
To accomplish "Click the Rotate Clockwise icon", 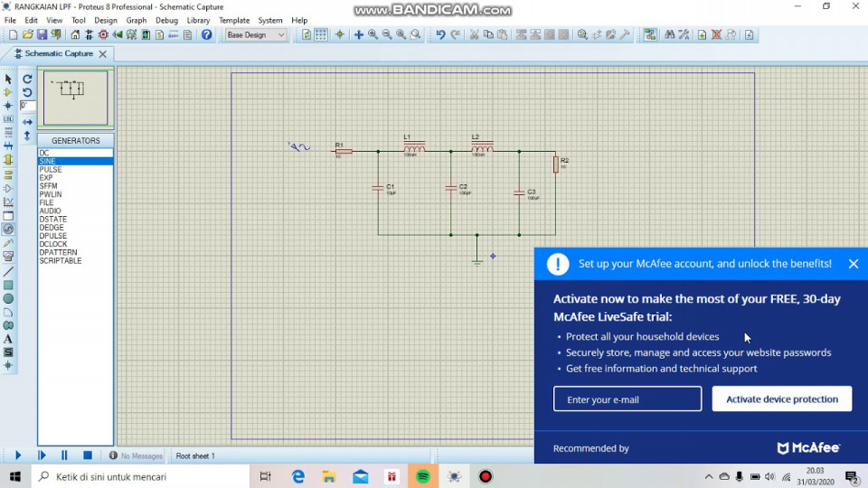I will pyautogui.click(x=27, y=80).
